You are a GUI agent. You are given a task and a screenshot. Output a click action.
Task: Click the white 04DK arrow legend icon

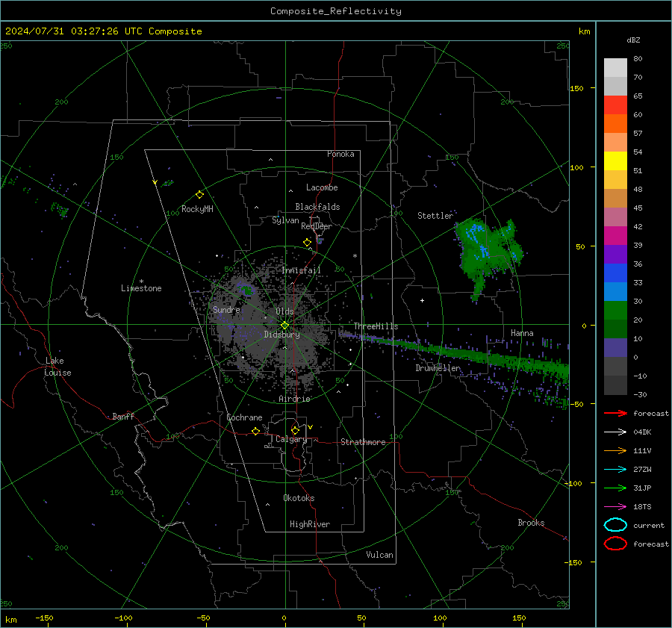[615, 432]
